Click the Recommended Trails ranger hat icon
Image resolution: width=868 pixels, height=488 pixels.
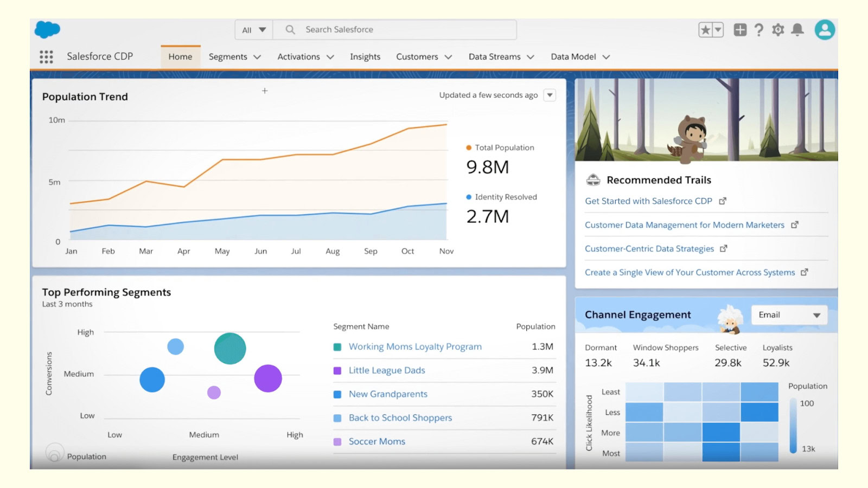[x=593, y=179]
